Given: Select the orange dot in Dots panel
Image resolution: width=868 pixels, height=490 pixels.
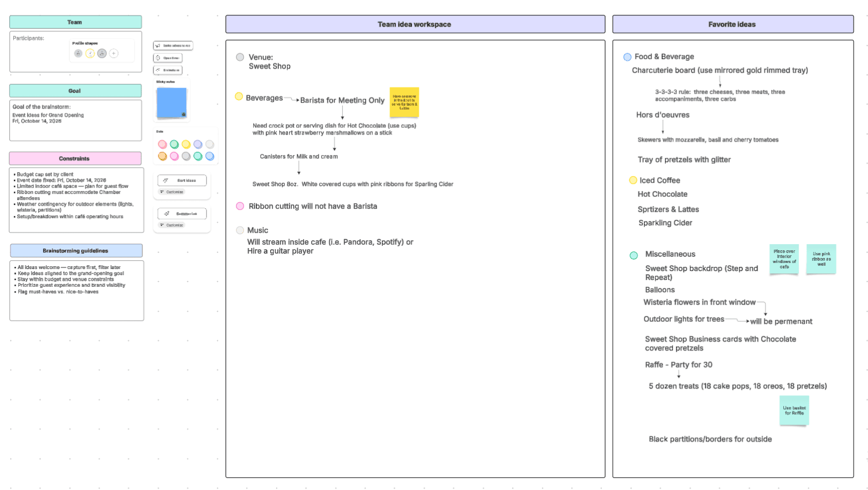Looking at the screenshot, I should [162, 156].
